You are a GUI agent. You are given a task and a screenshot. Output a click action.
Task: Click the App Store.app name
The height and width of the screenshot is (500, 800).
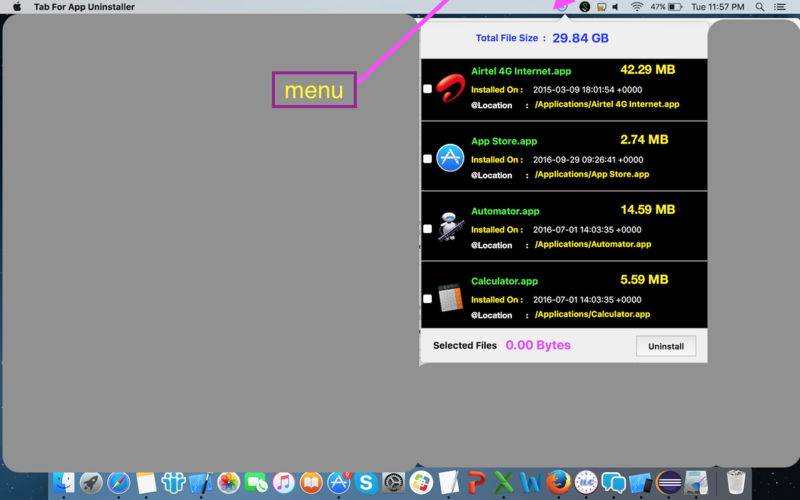click(504, 141)
